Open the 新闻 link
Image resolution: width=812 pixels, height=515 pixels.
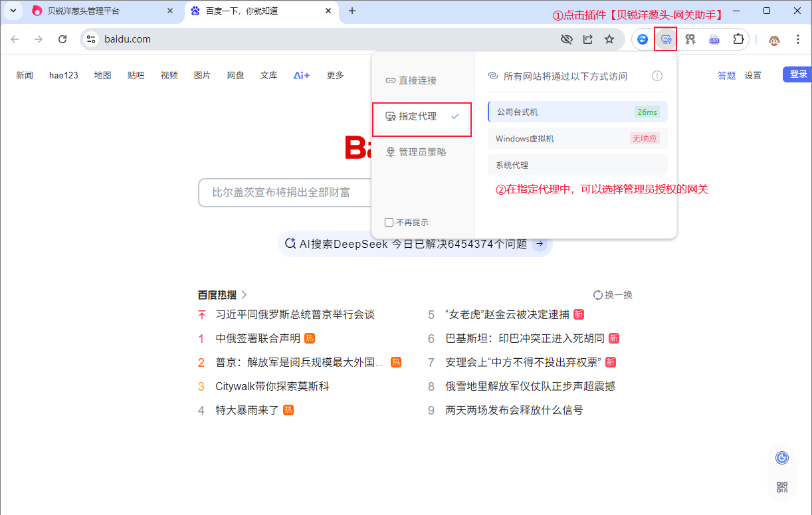25,76
